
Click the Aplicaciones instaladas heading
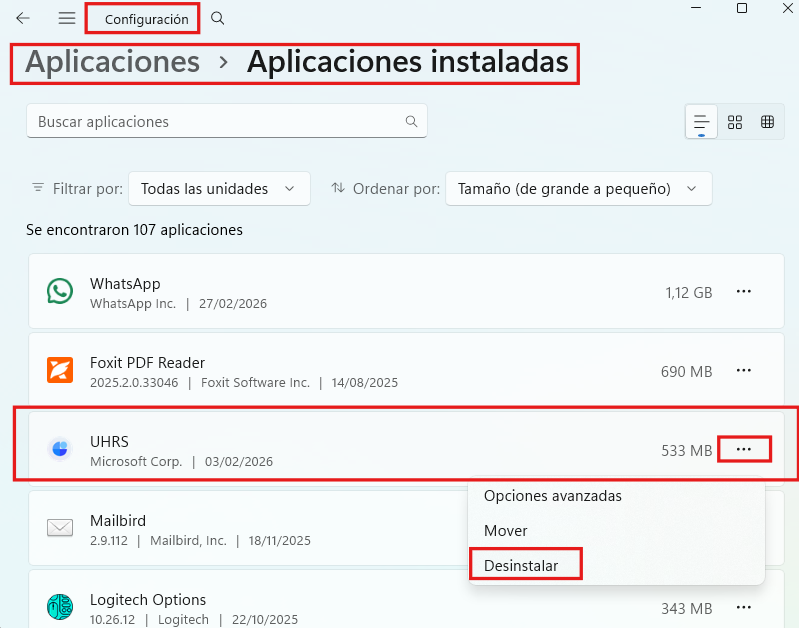point(408,62)
